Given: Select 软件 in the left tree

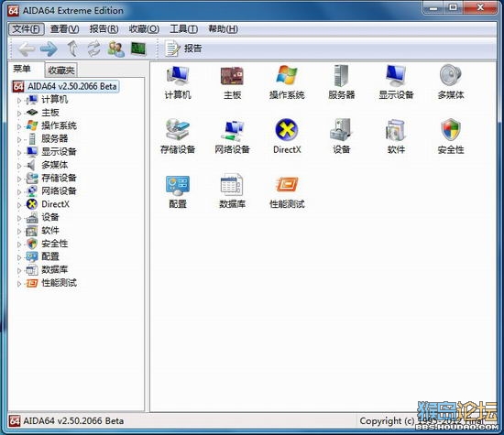Looking at the screenshot, I should [49, 231].
